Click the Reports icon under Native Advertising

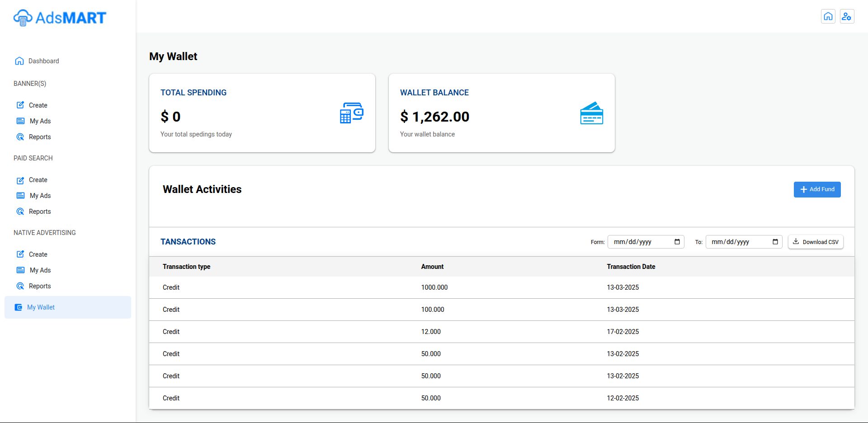pyautogui.click(x=20, y=286)
